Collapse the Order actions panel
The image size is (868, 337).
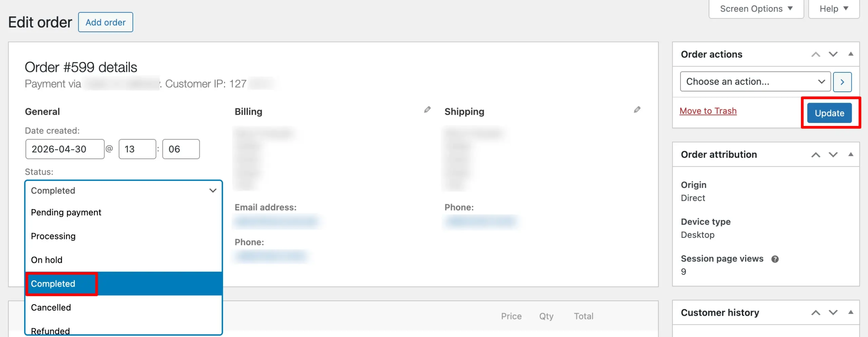click(851, 54)
